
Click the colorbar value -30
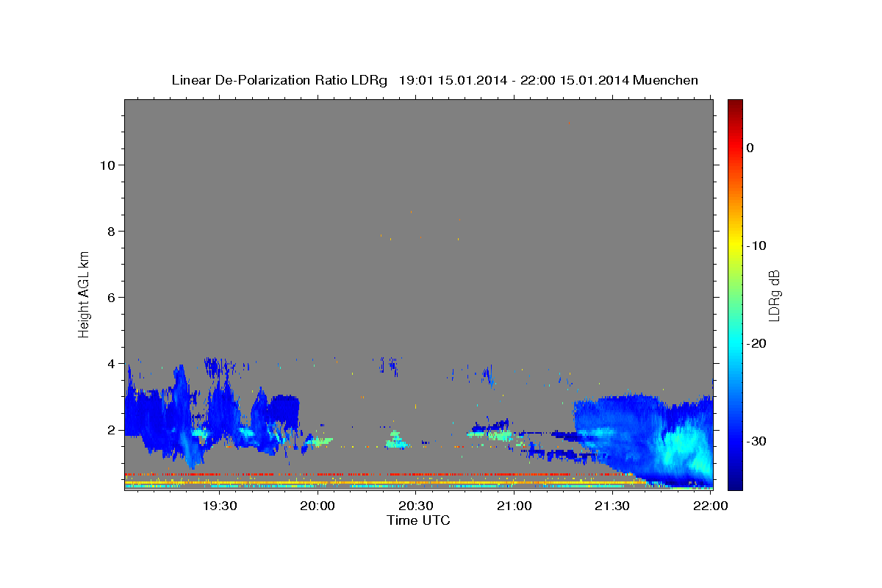pos(757,441)
